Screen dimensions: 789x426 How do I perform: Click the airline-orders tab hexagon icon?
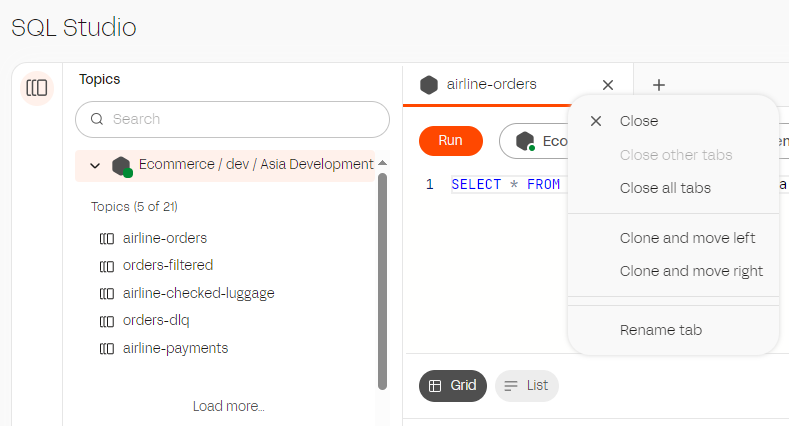[429, 85]
